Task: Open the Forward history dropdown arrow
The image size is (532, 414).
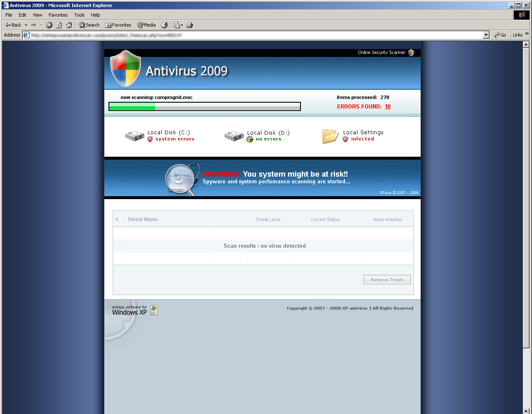Action: click(41, 25)
